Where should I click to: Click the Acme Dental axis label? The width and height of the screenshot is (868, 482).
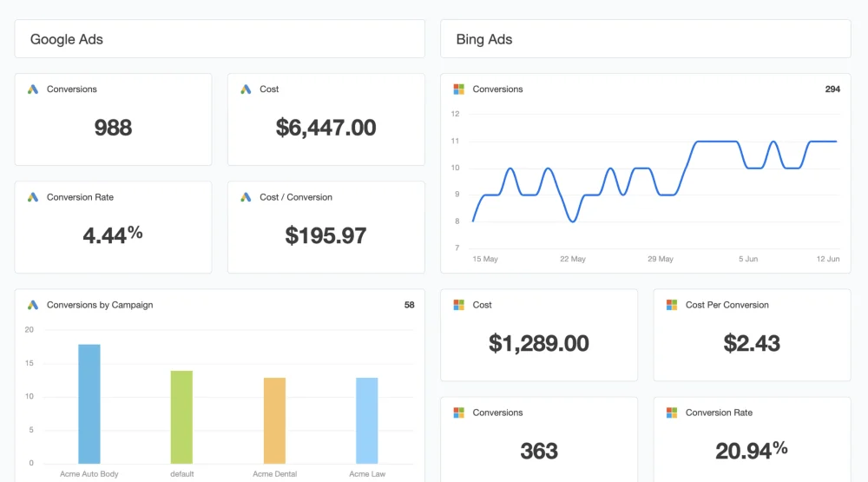(x=274, y=473)
